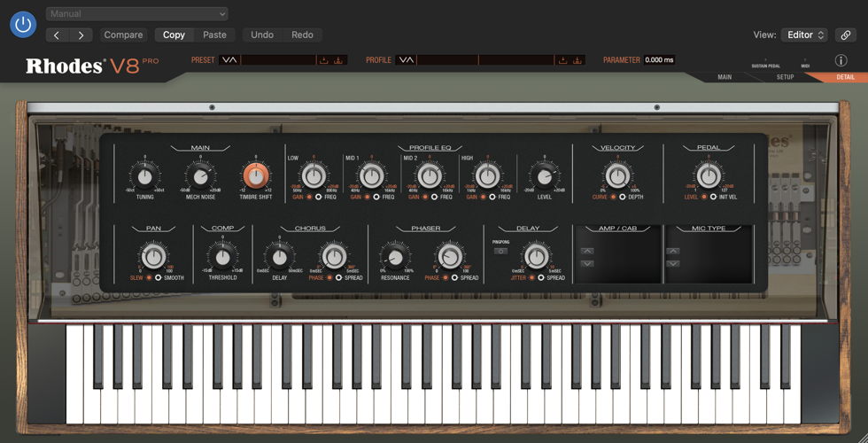This screenshot has width=868, height=443.
Task: Select HIGH band FREQ radio button
Action: coord(492,197)
